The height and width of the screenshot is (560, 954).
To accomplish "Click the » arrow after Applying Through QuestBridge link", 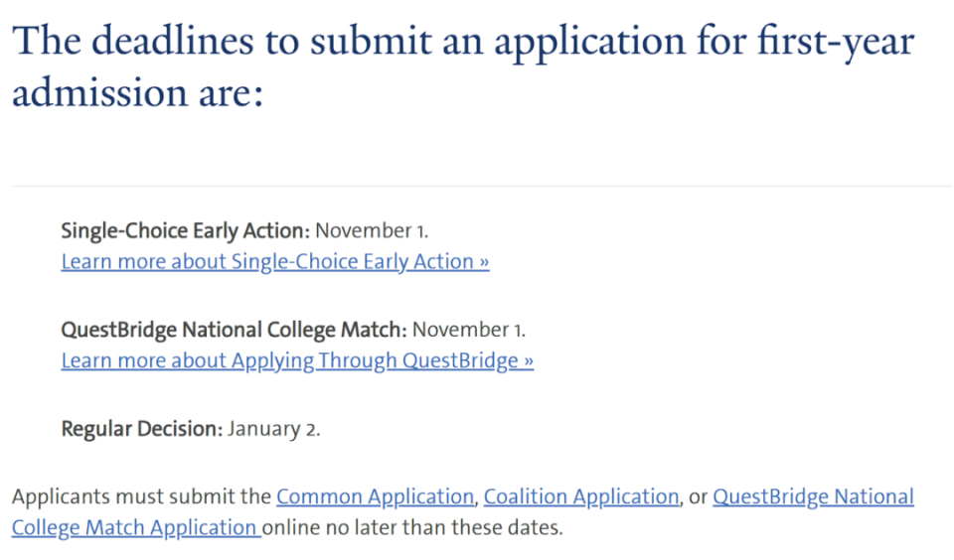I will (x=528, y=360).
